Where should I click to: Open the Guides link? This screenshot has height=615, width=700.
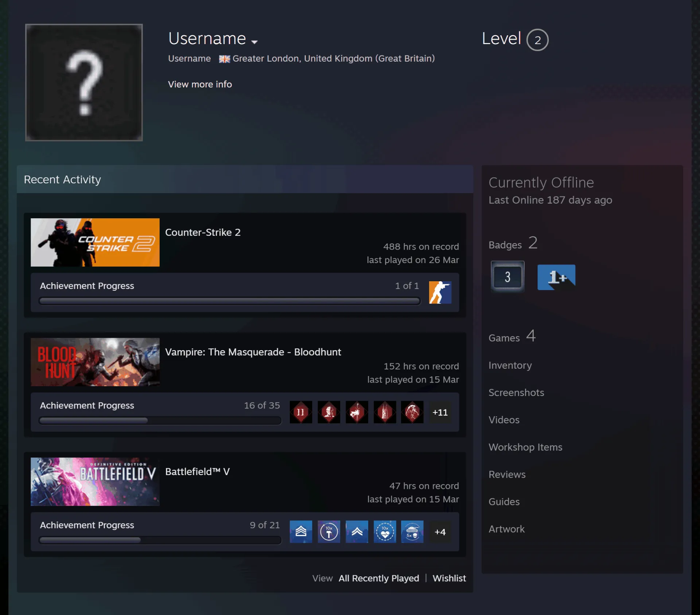pos(504,502)
